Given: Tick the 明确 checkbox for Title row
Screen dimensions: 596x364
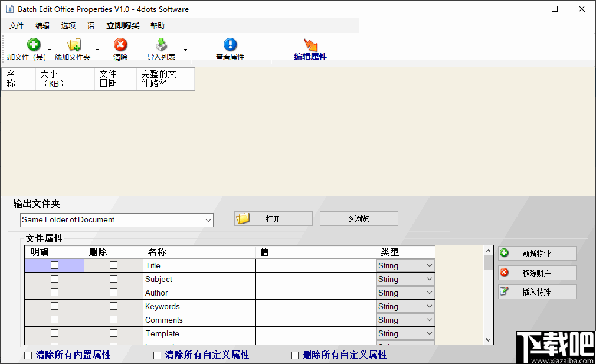Looking at the screenshot, I should click(x=54, y=265).
